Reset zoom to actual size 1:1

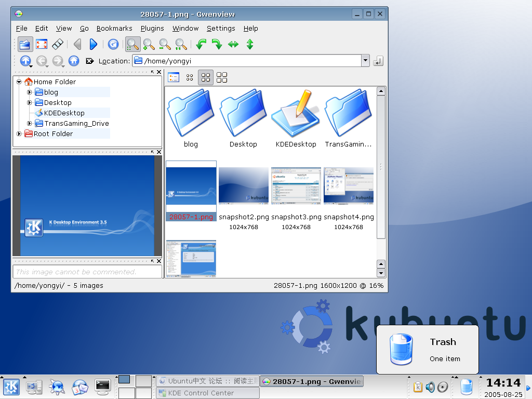tap(181, 44)
